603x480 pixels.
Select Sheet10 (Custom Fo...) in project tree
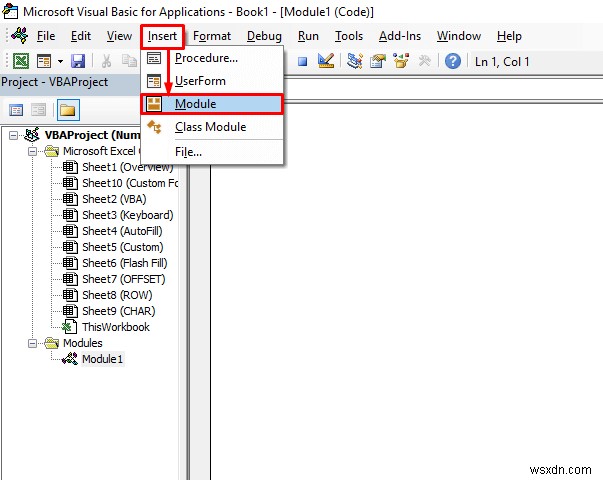click(130, 183)
